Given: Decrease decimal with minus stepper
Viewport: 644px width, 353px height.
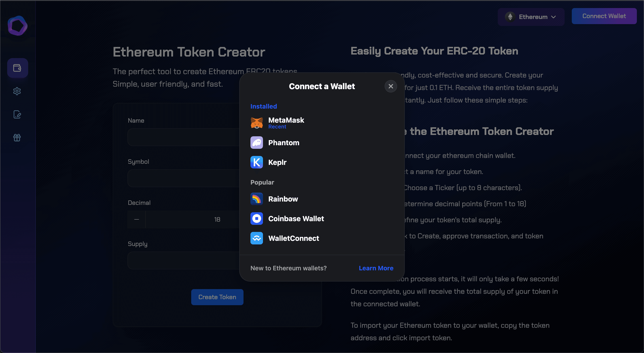Looking at the screenshot, I should tap(136, 219).
